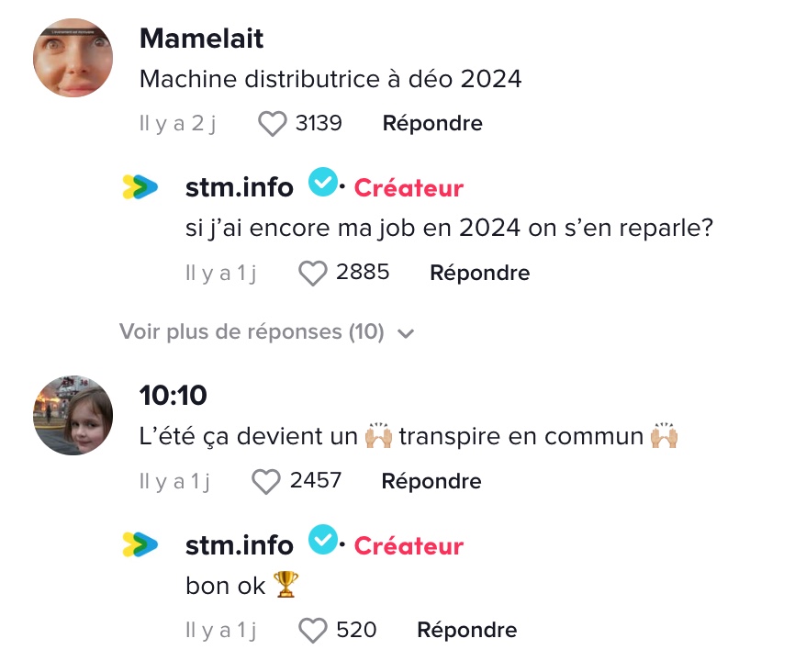Screen dimensions: 795x672
Task: Open first stm.info arrow logo avatar
Action: 140,187
